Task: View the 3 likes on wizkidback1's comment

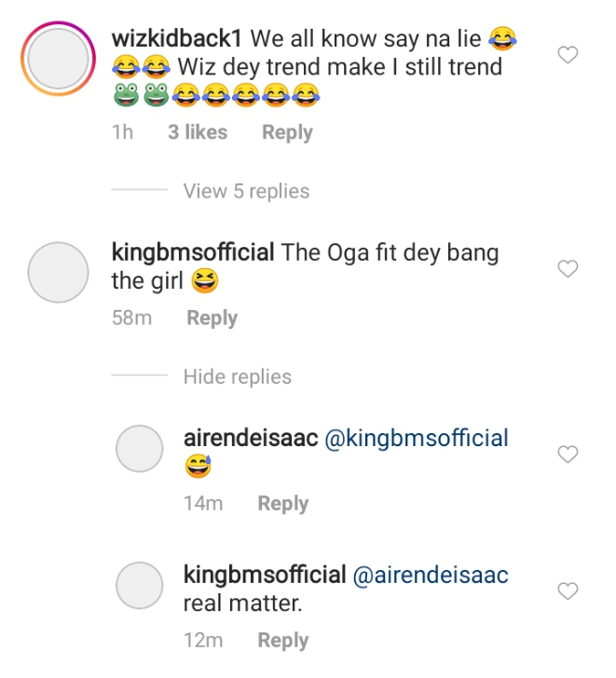Action: point(198,132)
